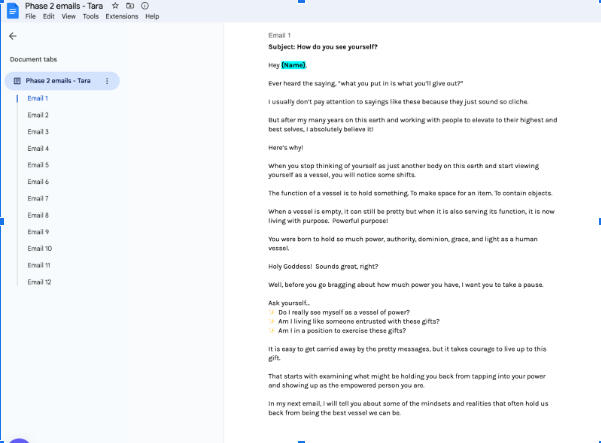The width and height of the screenshot is (601, 443).
Task: Open tab options three-dot menu
Action: (x=107, y=80)
